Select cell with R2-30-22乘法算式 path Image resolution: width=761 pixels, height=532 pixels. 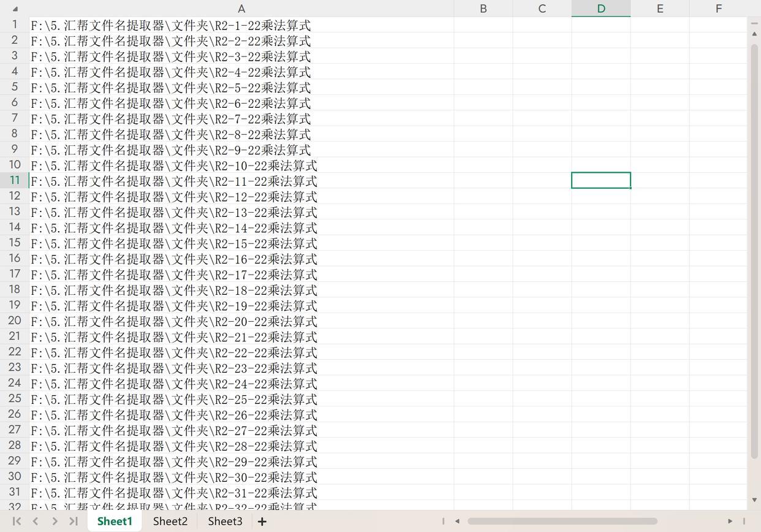(241, 476)
